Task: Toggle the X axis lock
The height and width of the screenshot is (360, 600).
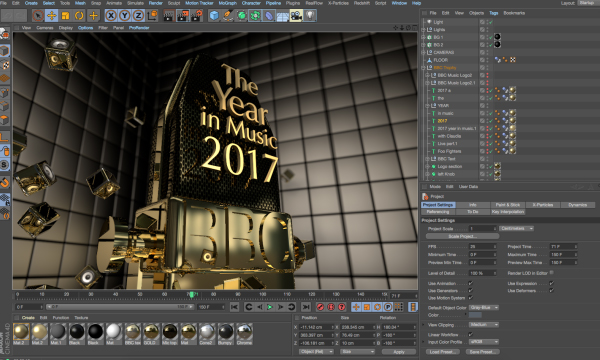Action: coord(111,16)
